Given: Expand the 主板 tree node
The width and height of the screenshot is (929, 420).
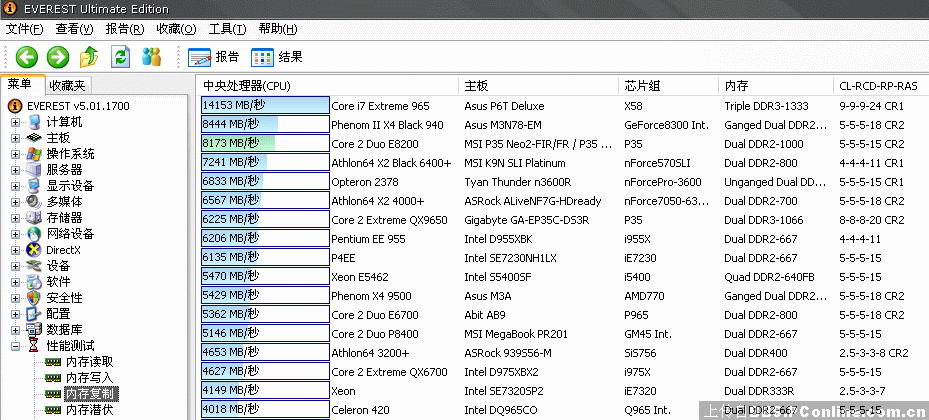Looking at the screenshot, I should (x=15, y=139).
